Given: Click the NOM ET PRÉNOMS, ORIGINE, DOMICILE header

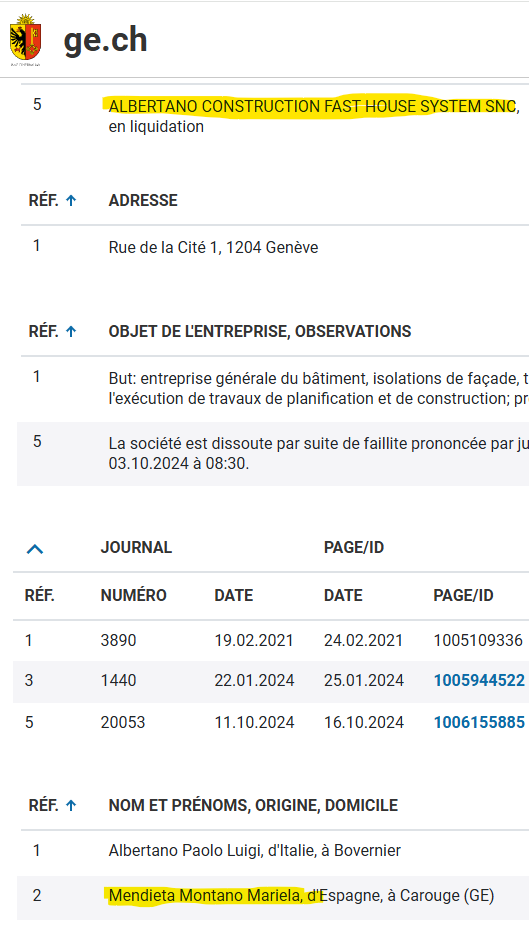Looking at the screenshot, I should click(x=253, y=805).
